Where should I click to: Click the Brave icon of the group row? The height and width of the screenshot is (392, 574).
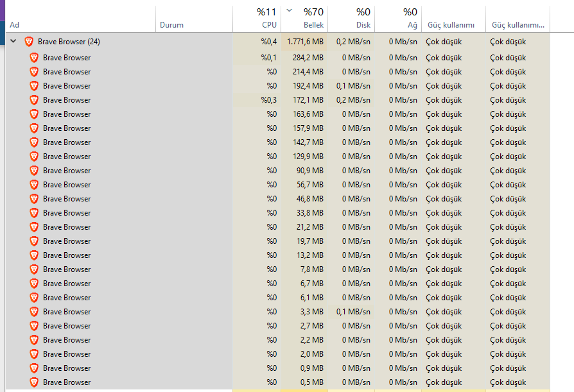29,42
